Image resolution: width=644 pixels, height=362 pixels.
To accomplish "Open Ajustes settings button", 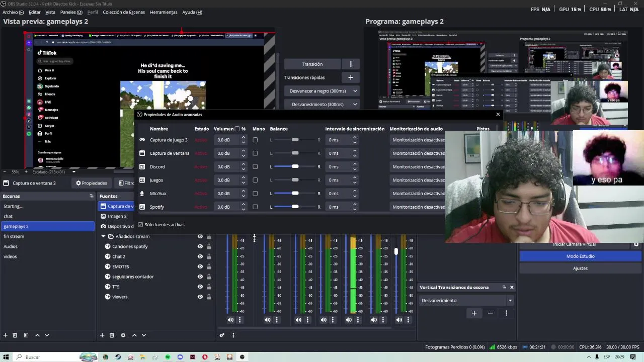I will click(580, 268).
